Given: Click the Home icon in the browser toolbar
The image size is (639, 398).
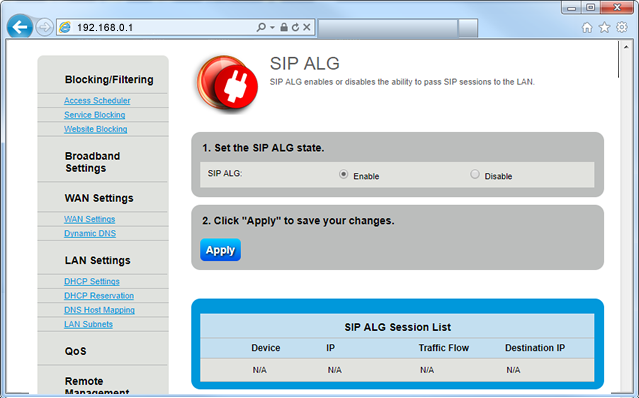Looking at the screenshot, I should (x=587, y=27).
